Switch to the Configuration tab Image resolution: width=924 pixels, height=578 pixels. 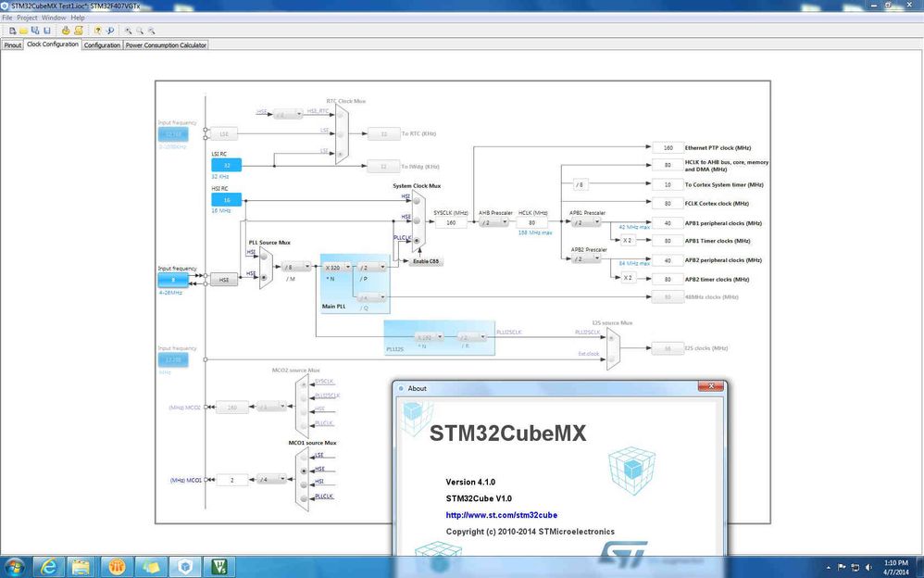click(x=102, y=44)
